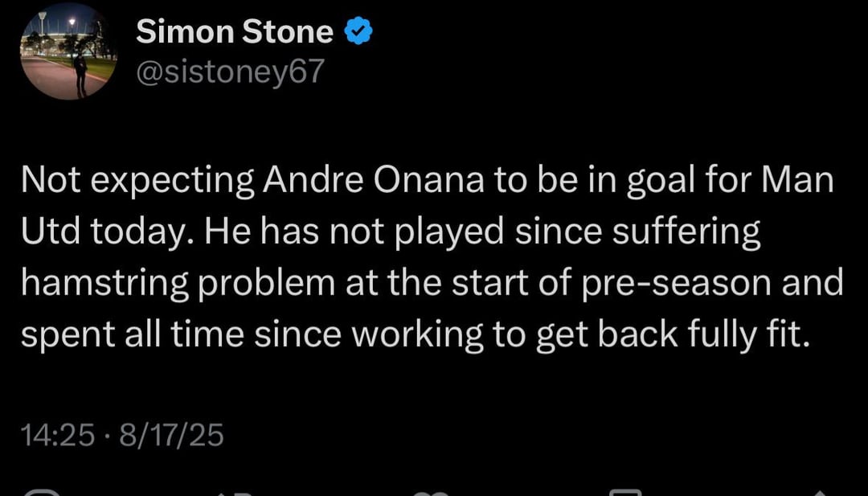Tap the share icon

tap(818, 492)
